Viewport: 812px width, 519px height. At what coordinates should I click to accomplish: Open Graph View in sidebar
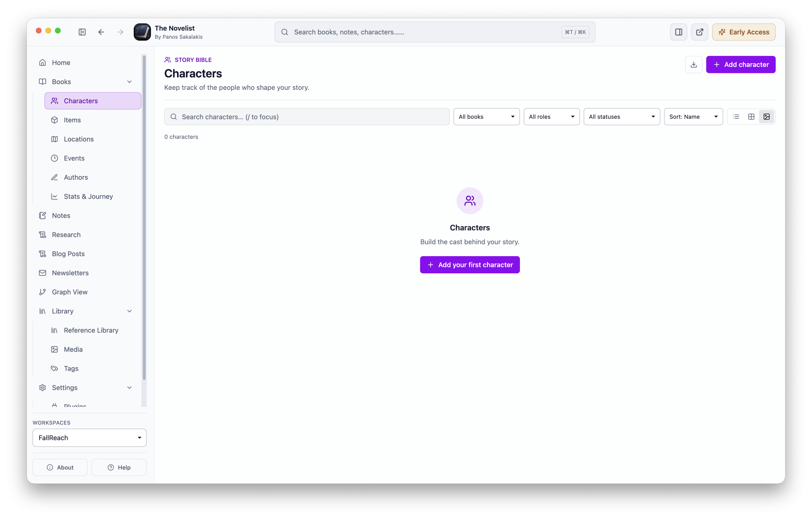pos(87,292)
